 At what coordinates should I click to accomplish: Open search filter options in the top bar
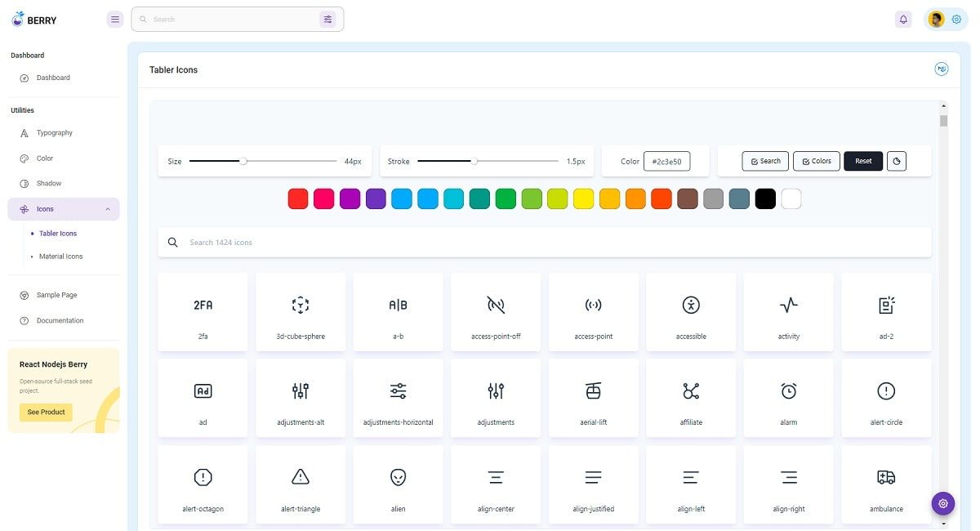[327, 18]
